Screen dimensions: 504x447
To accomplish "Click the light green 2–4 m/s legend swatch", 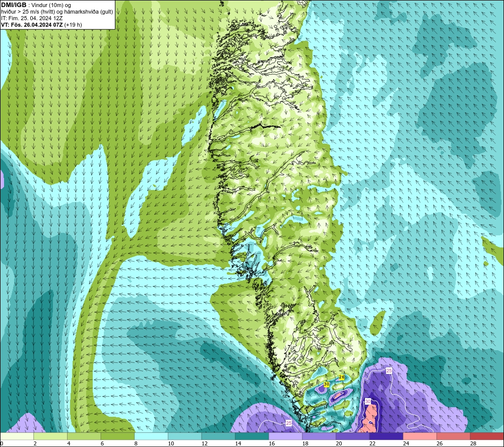I will [x=50, y=436].
